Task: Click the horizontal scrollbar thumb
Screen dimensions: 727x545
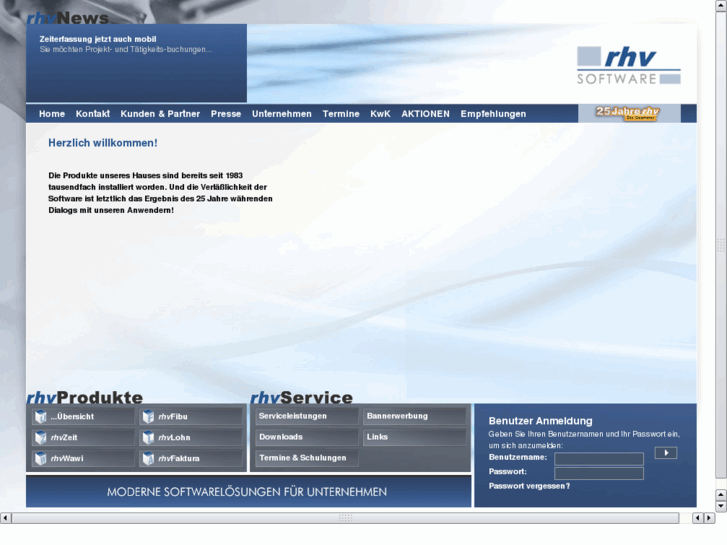Action: [x=345, y=518]
